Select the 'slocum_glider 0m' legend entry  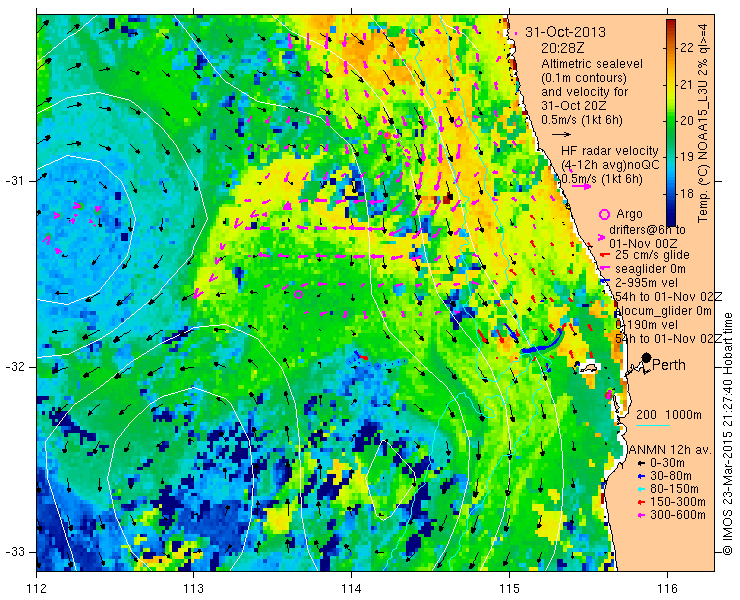(x=664, y=311)
